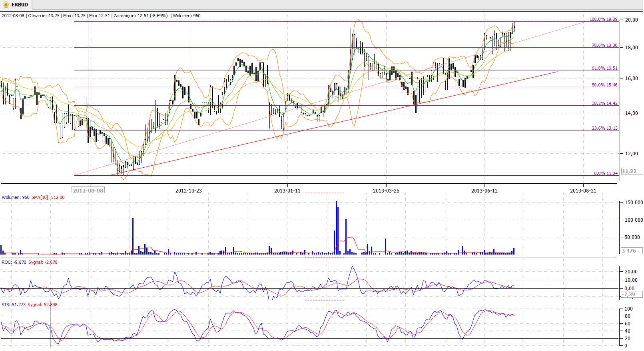Click the Otwarcie: 13.75 value in header
The height and width of the screenshot is (351, 644).
click(x=44, y=16)
